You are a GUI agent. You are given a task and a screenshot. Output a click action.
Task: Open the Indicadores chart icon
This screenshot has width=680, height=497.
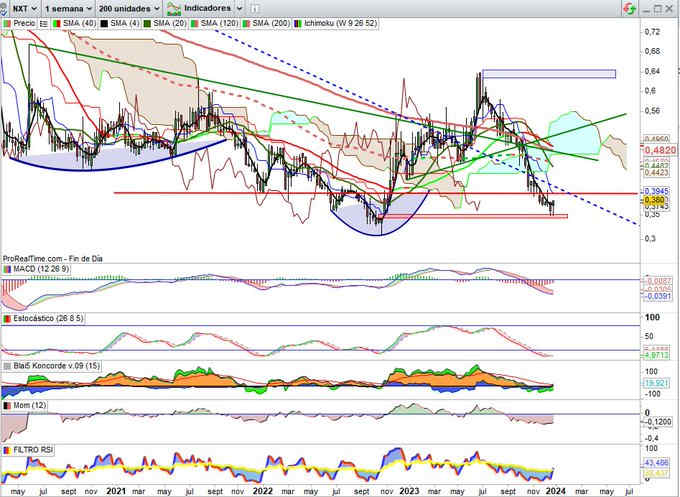(x=173, y=8)
